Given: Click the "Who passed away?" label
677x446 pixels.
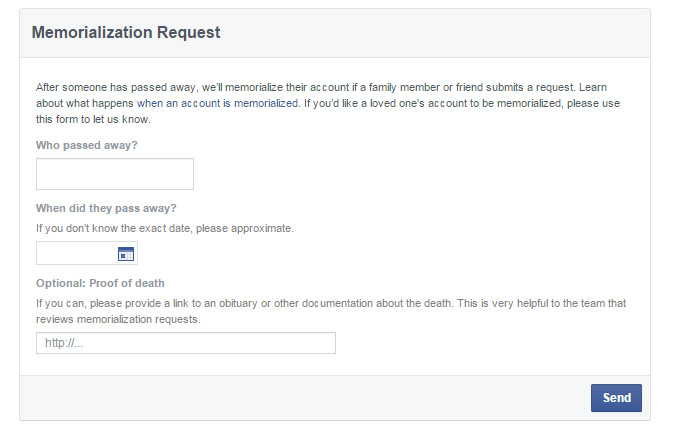Looking at the screenshot, I should (87, 145).
